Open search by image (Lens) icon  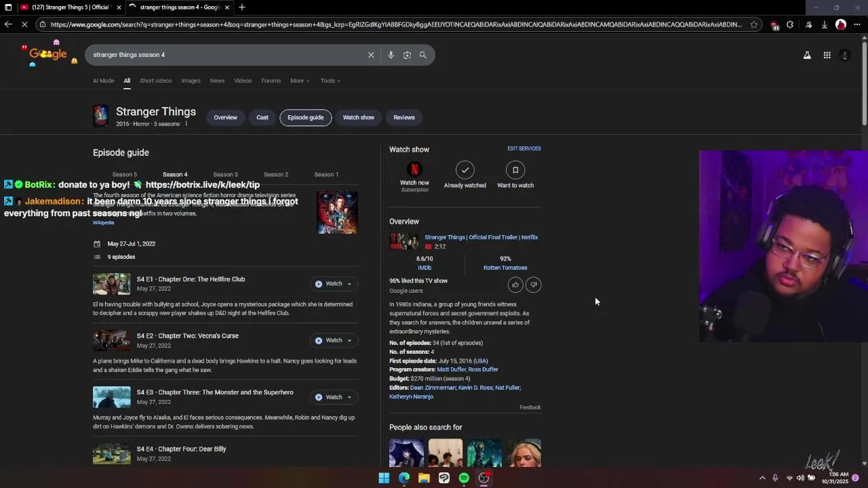407,55
